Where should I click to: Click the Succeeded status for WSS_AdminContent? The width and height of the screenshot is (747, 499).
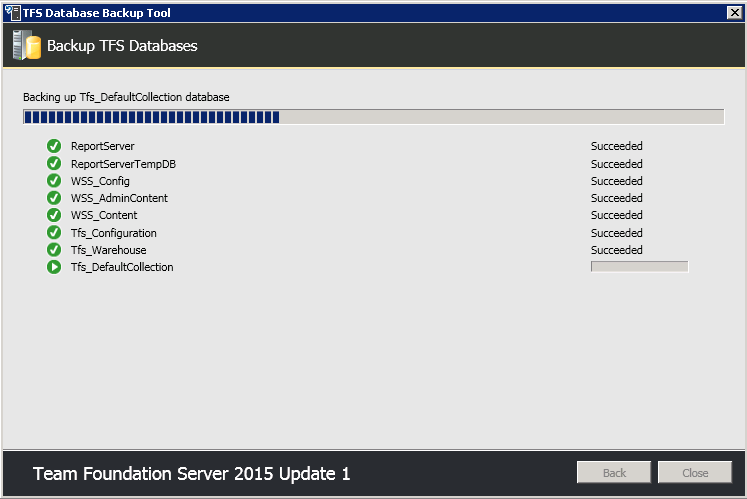click(616, 198)
